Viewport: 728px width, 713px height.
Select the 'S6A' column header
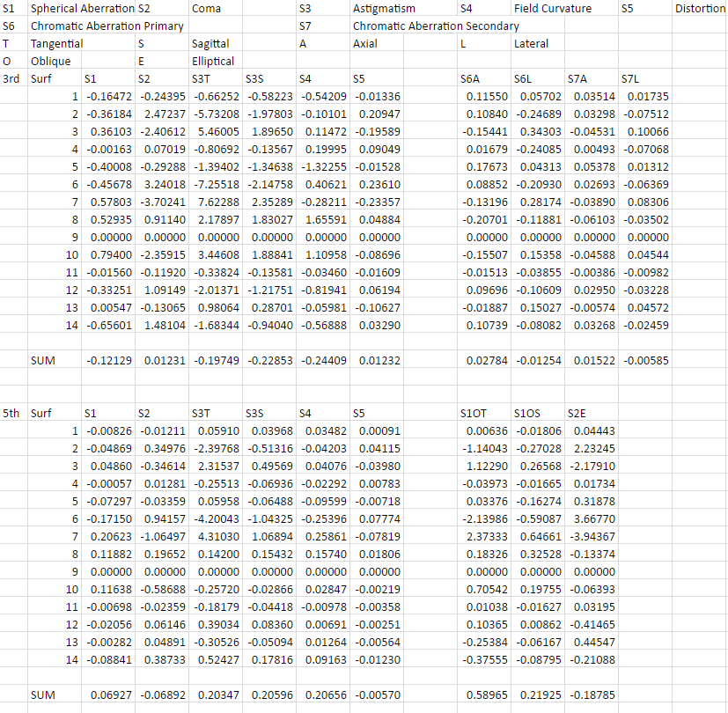(x=484, y=79)
